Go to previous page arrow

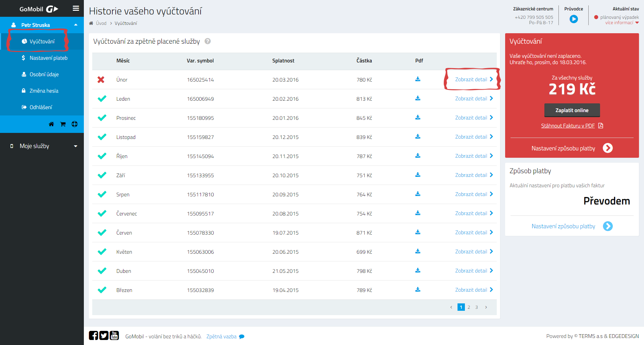[451, 307]
